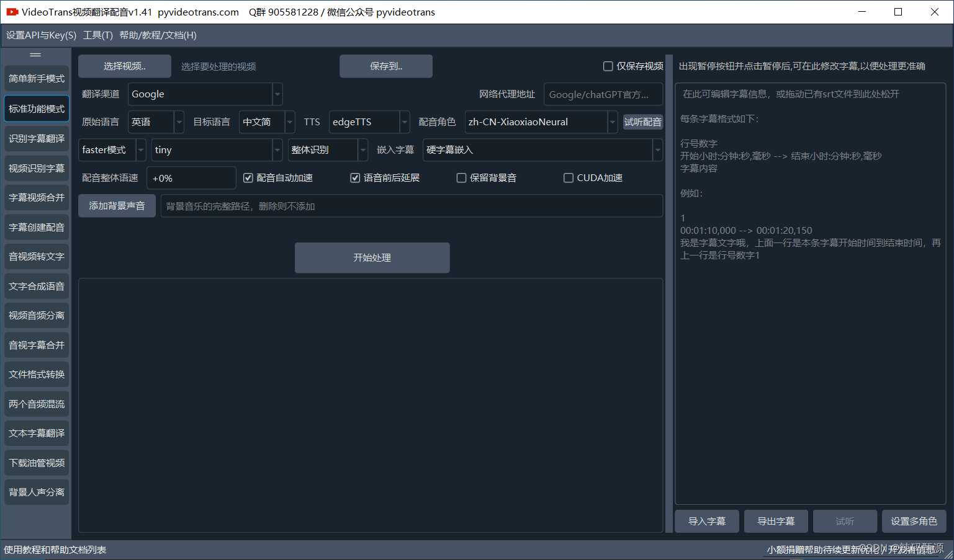The image size is (954, 560).
Task: Focus 配音整体语速 +0% field
Action: tap(191, 178)
